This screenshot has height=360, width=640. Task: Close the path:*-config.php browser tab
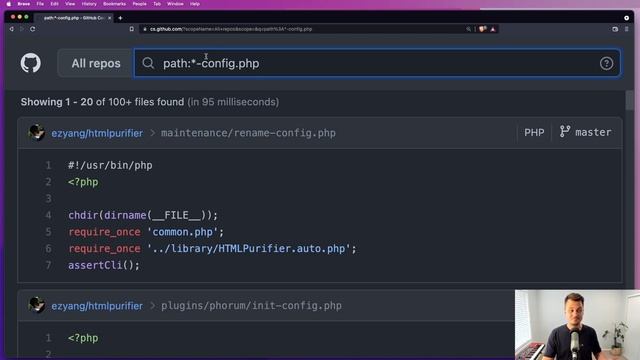tap(109, 18)
